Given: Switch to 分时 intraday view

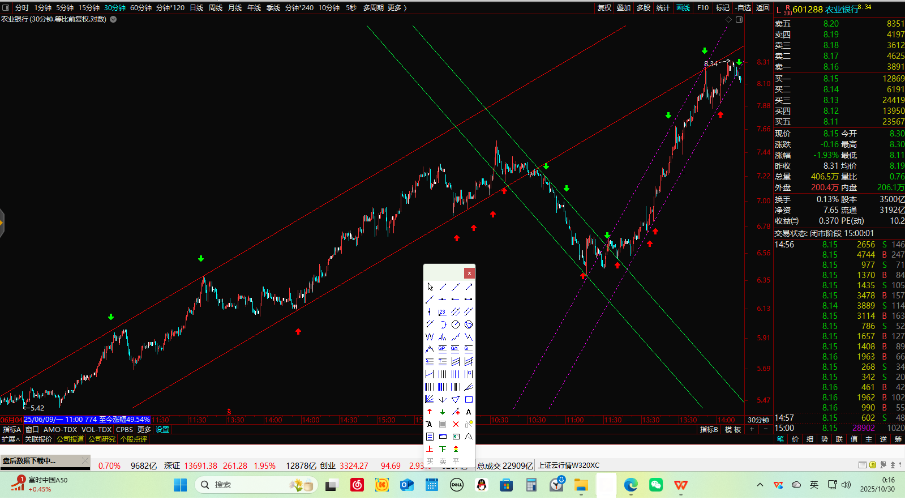Looking at the screenshot, I should pos(22,8).
